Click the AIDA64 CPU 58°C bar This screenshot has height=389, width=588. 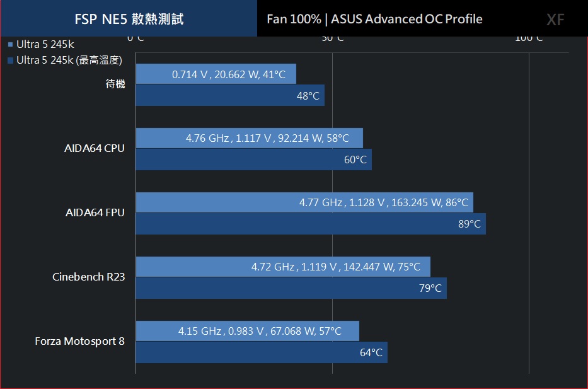coord(250,138)
